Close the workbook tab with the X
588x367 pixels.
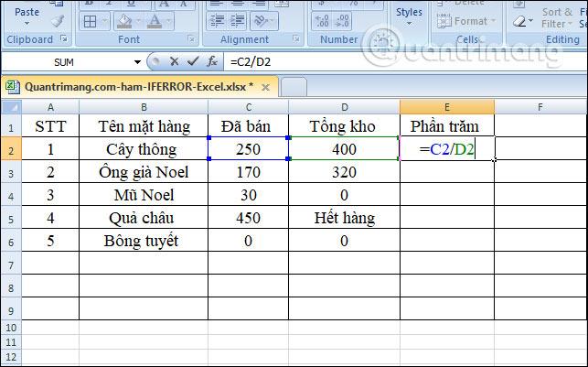[265, 88]
